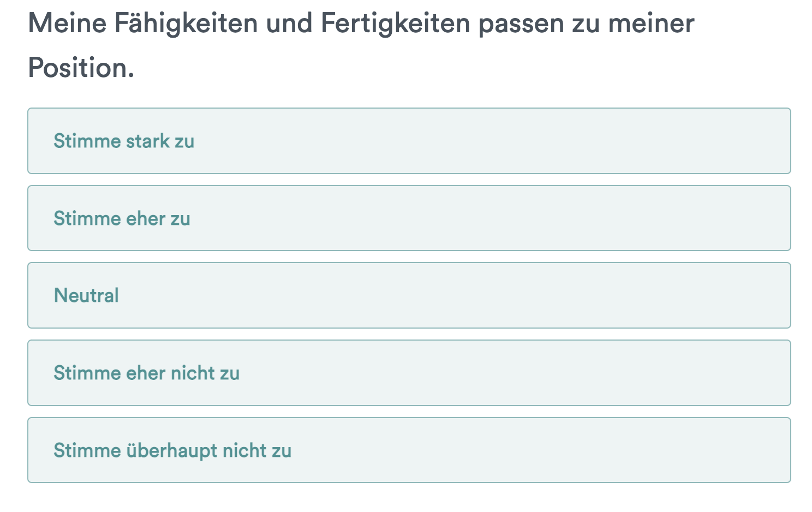Image resolution: width=812 pixels, height=512 pixels.
Task: Mark the middle Neutral response box
Action: 409,295
